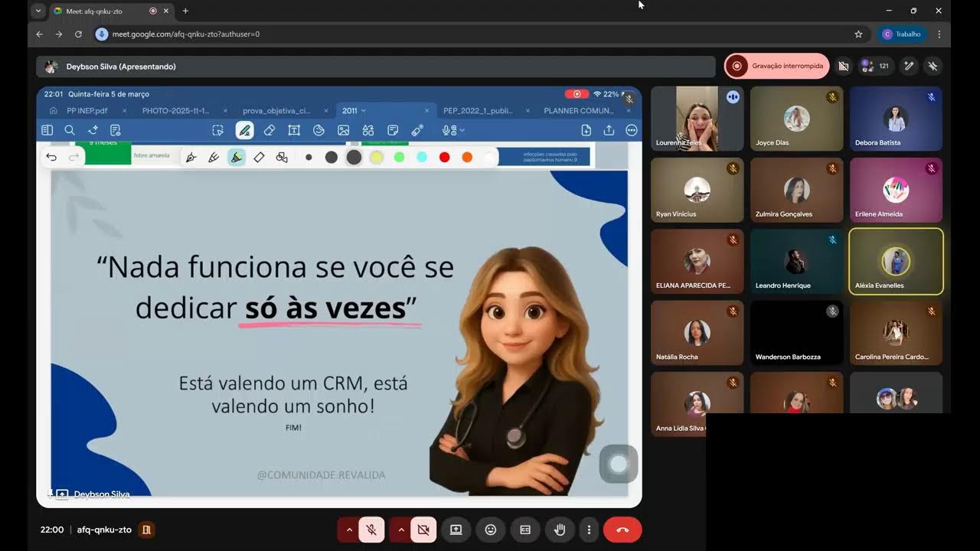Viewport: 980px width, 551px height.
Task: Open the Trabalho profile button
Action: 901,34
